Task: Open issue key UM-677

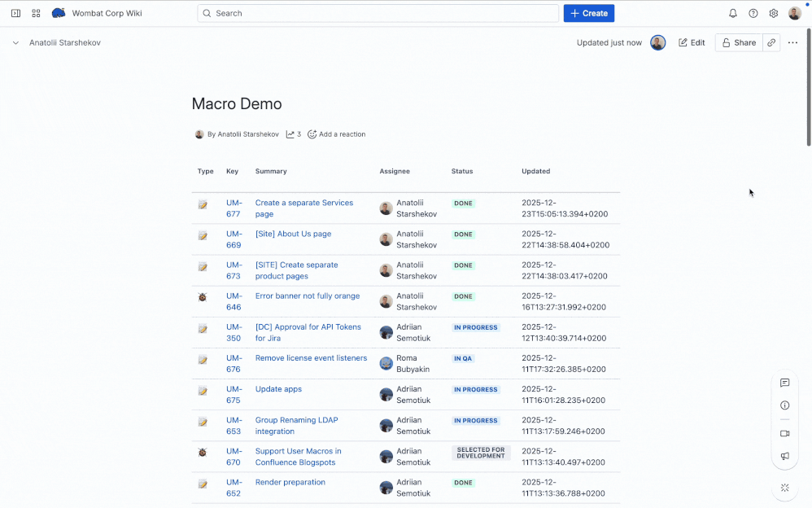Action: 234,208
